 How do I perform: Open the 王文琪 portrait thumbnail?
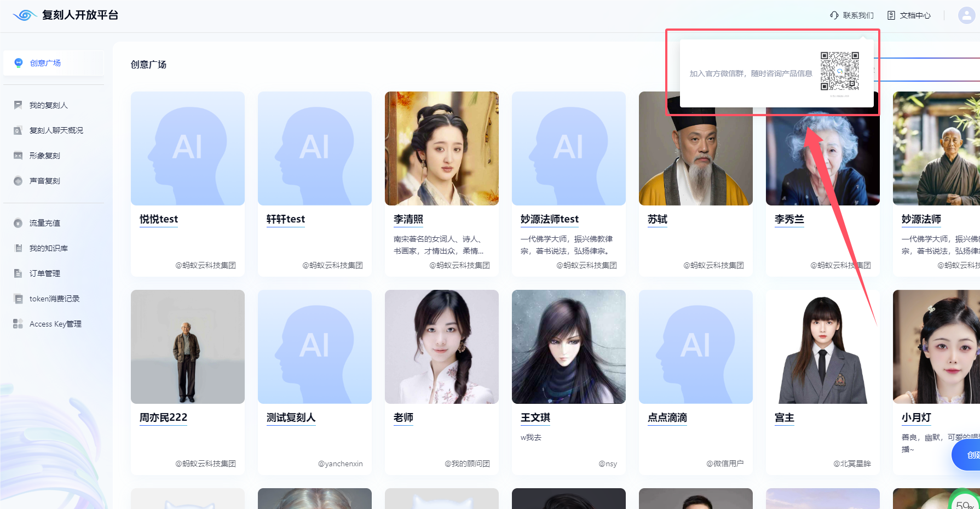pyautogui.click(x=569, y=347)
